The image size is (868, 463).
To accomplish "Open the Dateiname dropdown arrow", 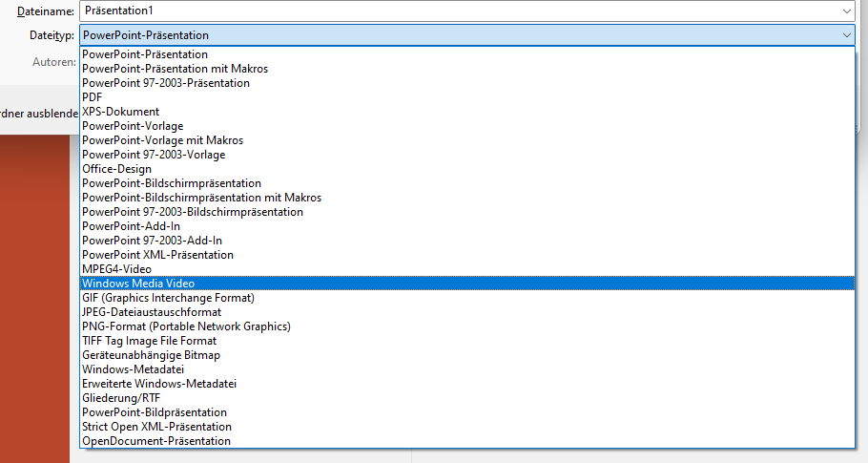I will point(846,11).
